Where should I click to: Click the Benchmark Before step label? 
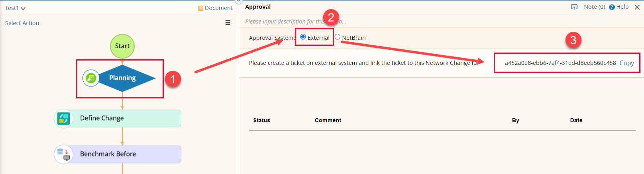108,154
